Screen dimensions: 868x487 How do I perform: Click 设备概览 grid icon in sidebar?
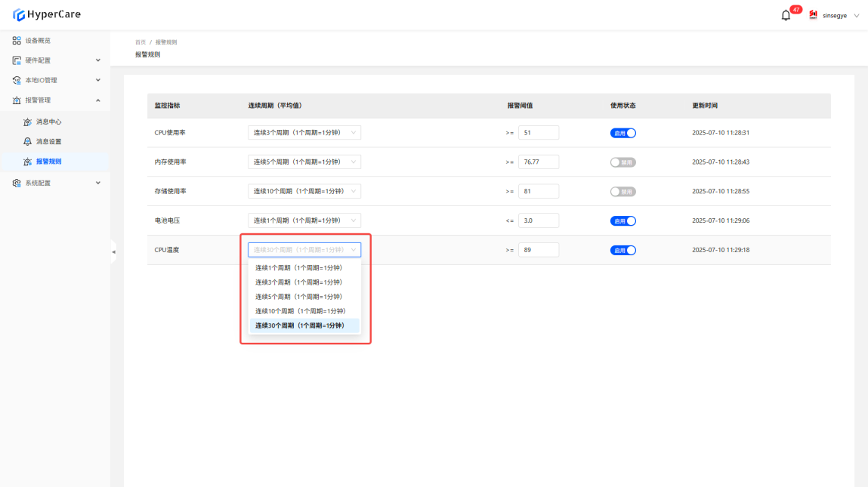click(x=17, y=41)
